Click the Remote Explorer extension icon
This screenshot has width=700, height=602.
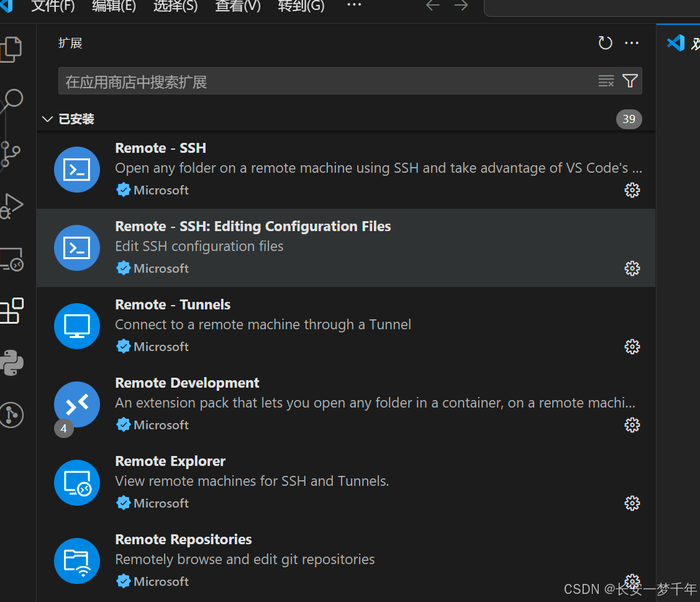coord(77,483)
